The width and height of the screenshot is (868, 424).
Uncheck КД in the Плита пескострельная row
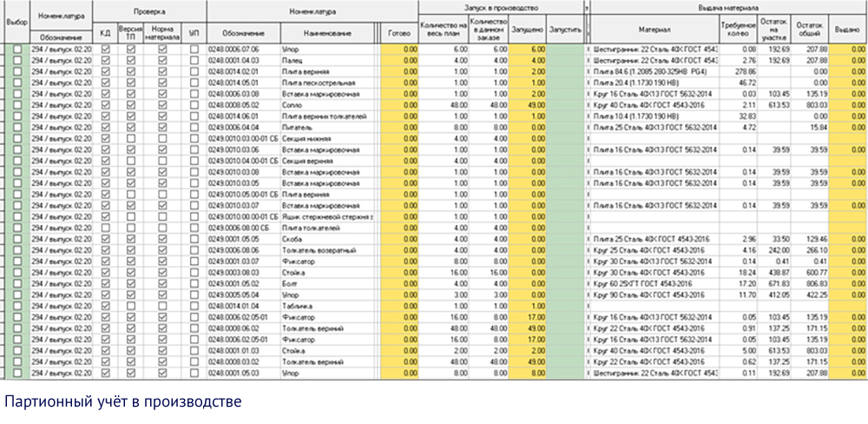coord(106,83)
